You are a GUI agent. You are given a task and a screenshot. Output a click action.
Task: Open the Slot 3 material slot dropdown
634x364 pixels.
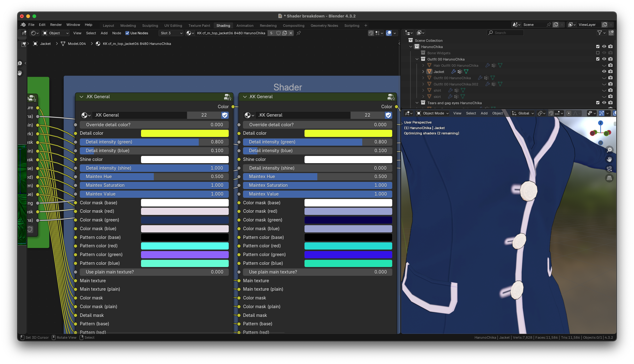(x=171, y=33)
